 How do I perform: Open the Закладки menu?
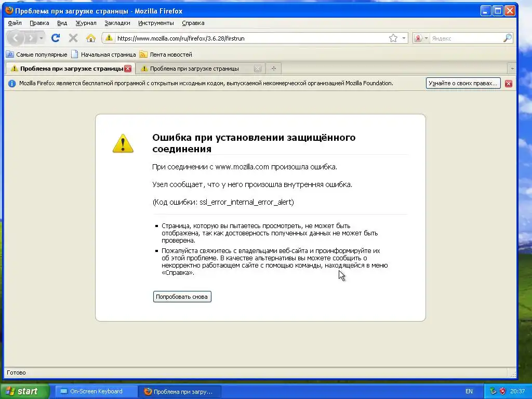pos(117,23)
